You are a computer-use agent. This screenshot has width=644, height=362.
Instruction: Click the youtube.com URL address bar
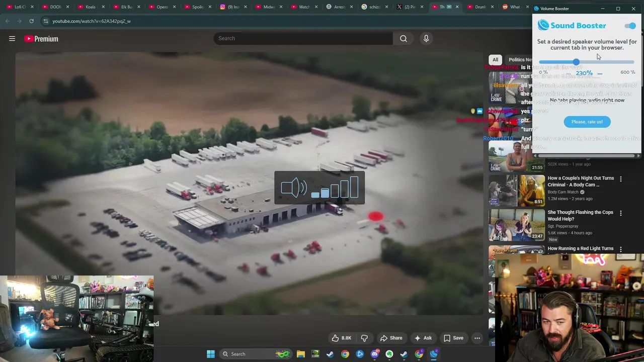point(287,21)
